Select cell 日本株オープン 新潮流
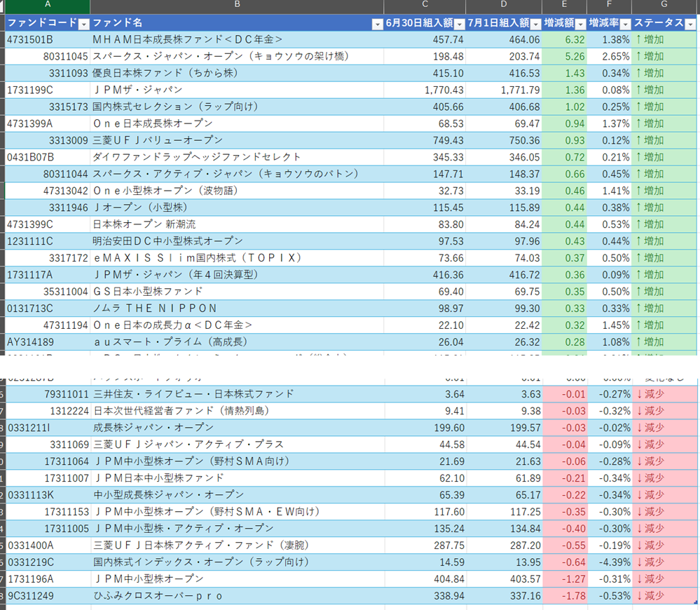 pyautogui.click(x=237, y=224)
